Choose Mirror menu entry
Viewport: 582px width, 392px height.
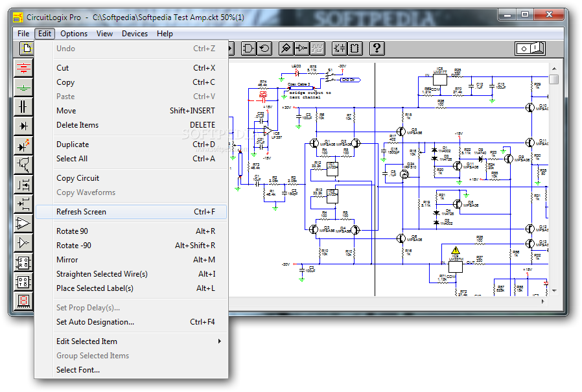click(132, 260)
